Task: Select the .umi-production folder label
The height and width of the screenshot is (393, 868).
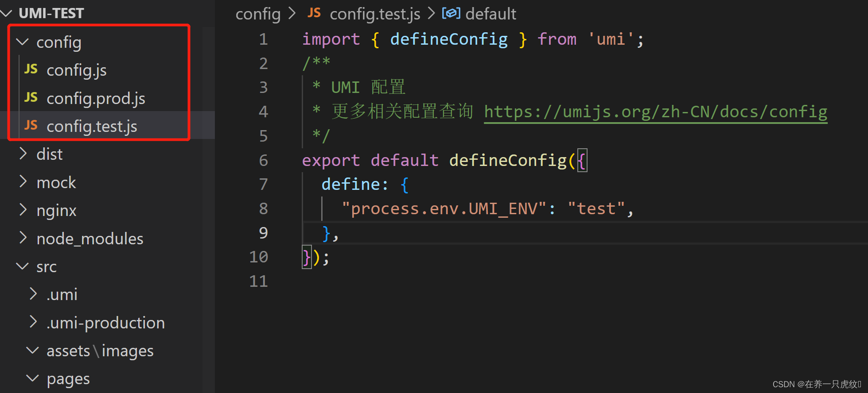Action: tap(105, 323)
